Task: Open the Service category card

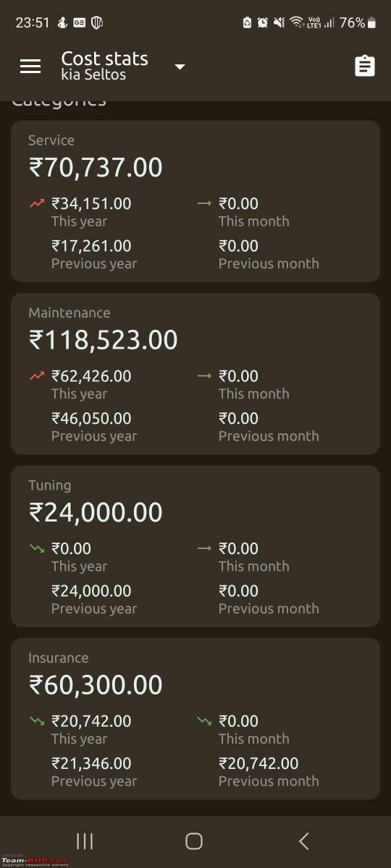Action: [x=195, y=201]
